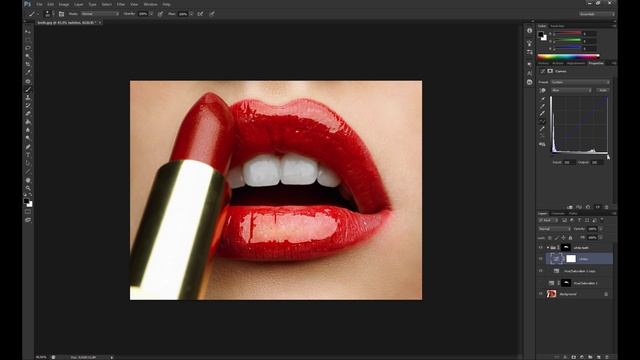Image resolution: width=640 pixels, height=360 pixels.
Task: Hide the Background layer
Action: point(541,294)
